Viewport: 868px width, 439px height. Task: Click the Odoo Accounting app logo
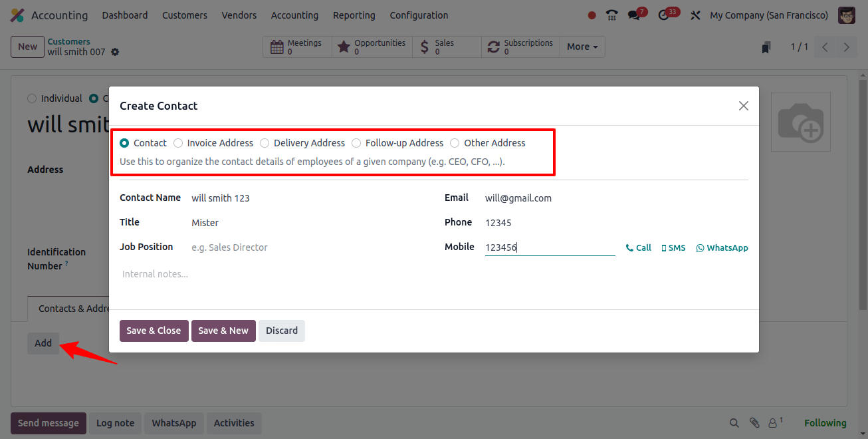17,15
